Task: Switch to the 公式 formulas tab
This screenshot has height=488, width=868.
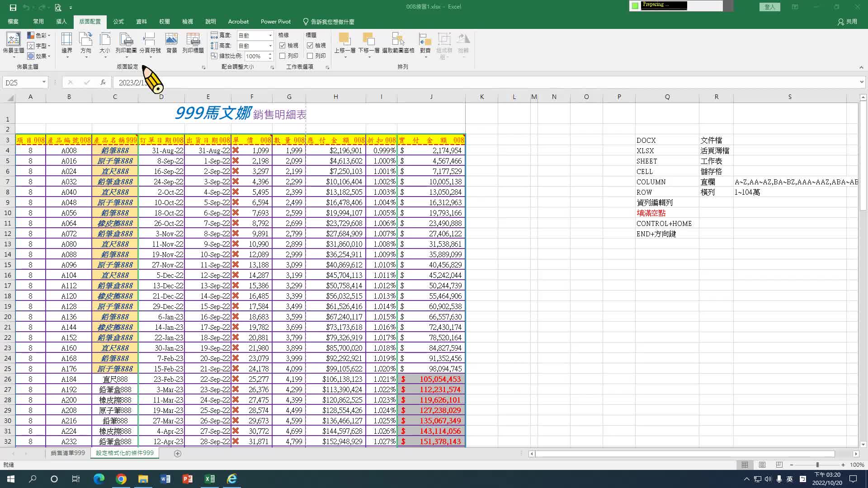Action: (x=118, y=22)
